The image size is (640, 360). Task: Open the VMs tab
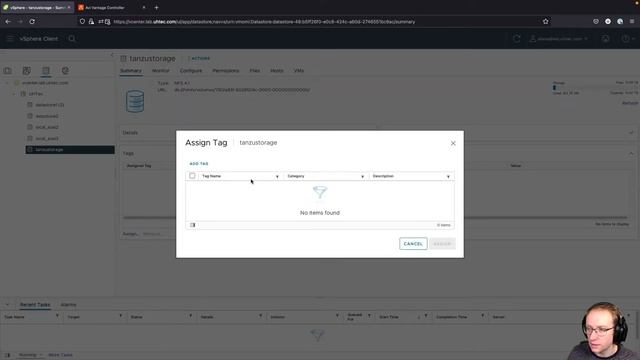pyautogui.click(x=299, y=71)
